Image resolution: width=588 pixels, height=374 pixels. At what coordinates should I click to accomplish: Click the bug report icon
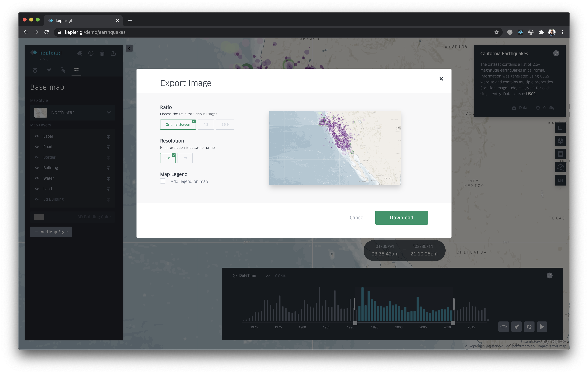(80, 53)
